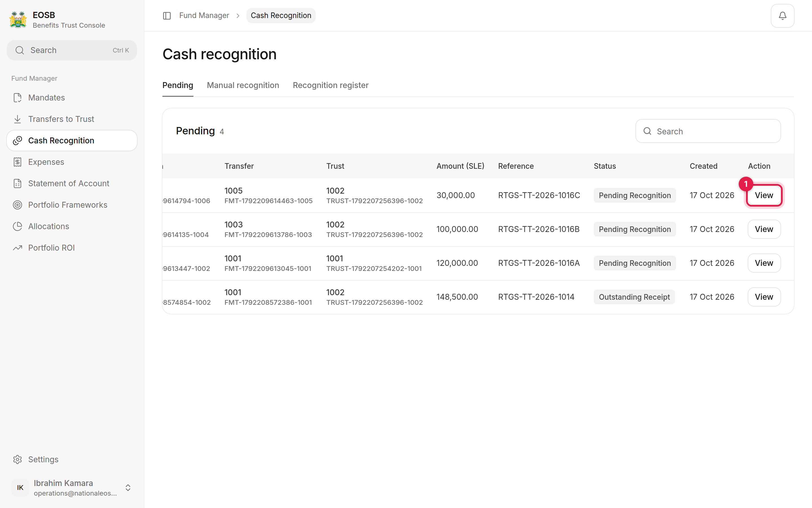
Task: Click reference RTGS-TT-2026-1016B
Action: (539, 229)
